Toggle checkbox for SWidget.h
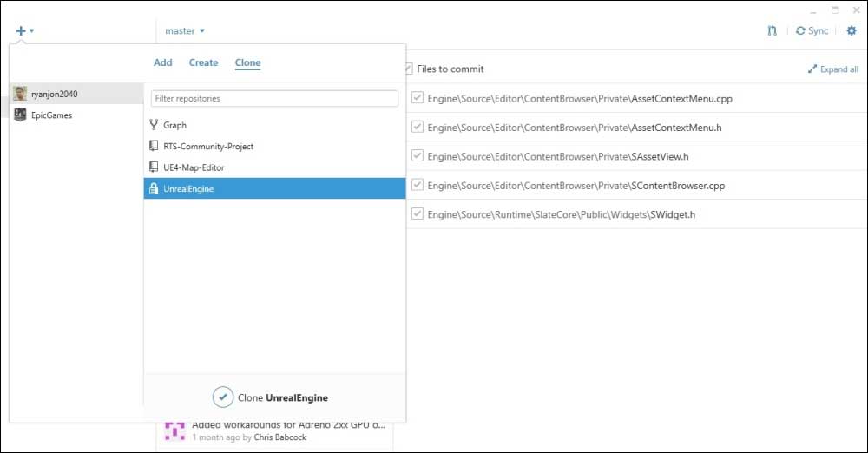The image size is (868, 453). [418, 213]
